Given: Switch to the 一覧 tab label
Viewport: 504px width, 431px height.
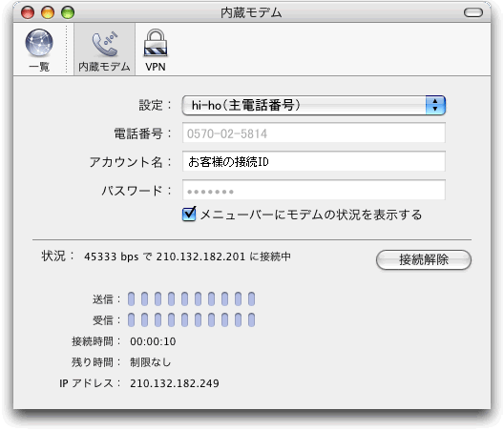Looking at the screenshot, I should (39, 67).
